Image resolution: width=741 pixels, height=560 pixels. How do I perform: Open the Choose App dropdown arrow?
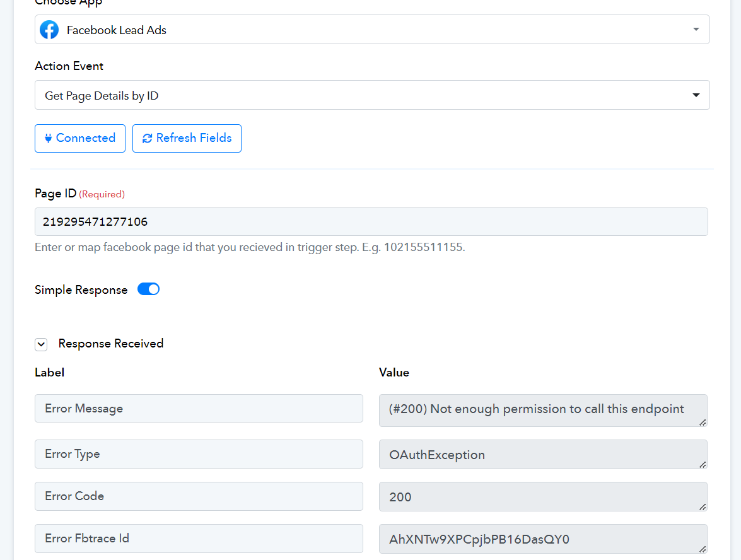[696, 30]
